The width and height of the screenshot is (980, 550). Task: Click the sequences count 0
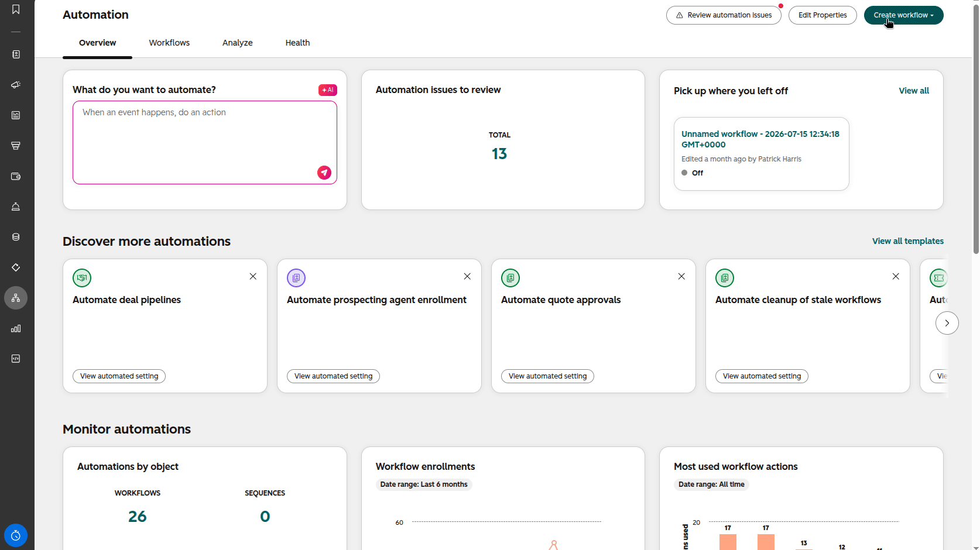[265, 517]
